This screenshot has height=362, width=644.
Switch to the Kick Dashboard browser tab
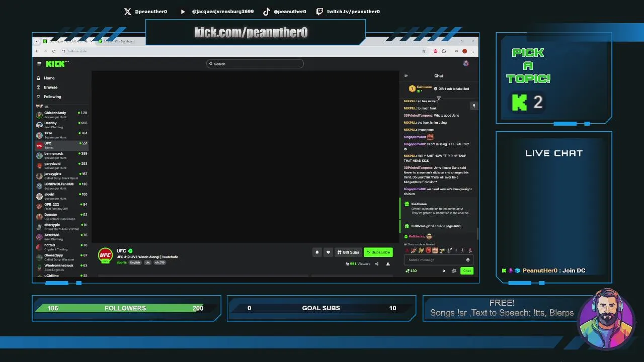pos(121,41)
